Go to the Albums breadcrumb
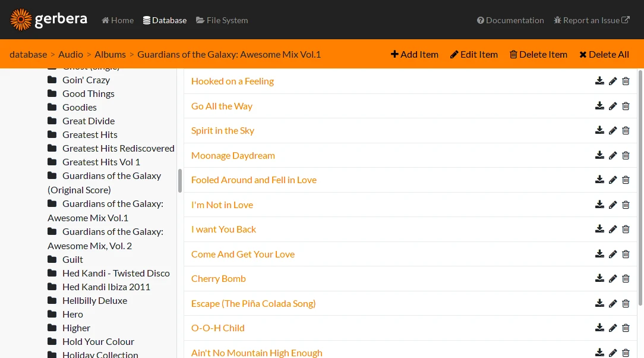The width and height of the screenshot is (644, 358). point(110,54)
